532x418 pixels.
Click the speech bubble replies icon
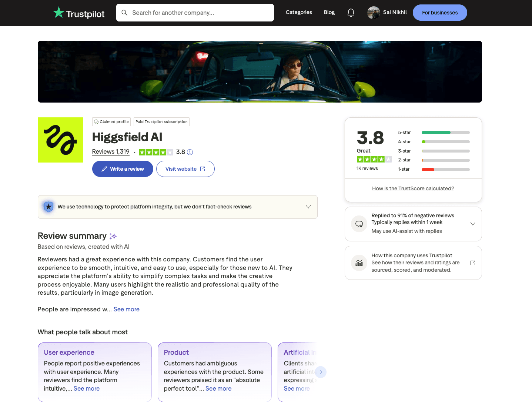[x=359, y=224]
